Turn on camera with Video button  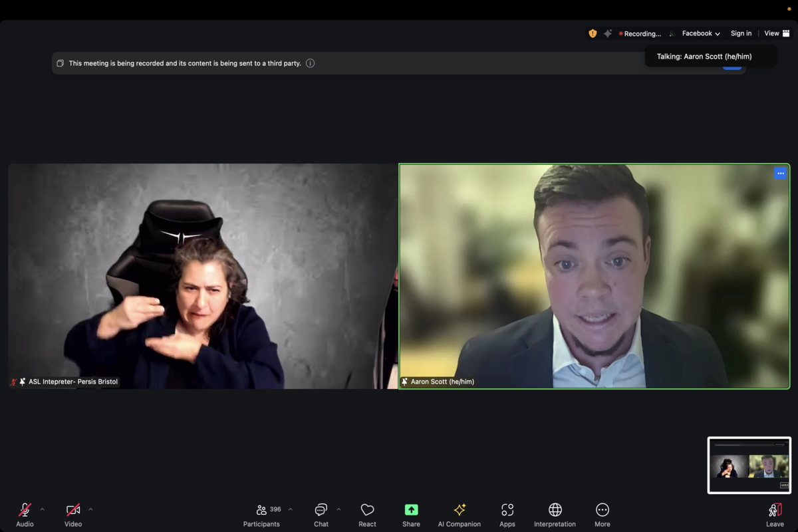click(73, 515)
